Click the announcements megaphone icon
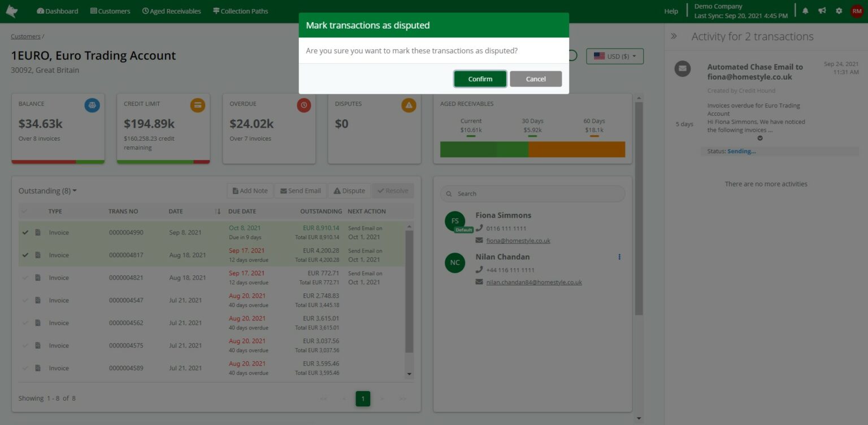This screenshot has height=425, width=868. [821, 10]
